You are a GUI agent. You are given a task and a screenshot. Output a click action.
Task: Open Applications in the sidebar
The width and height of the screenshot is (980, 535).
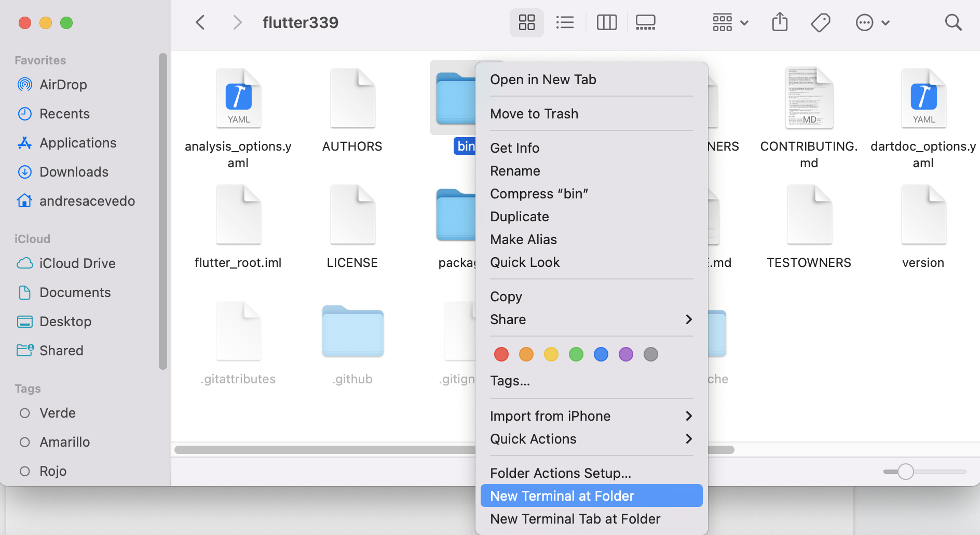pyautogui.click(x=78, y=143)
